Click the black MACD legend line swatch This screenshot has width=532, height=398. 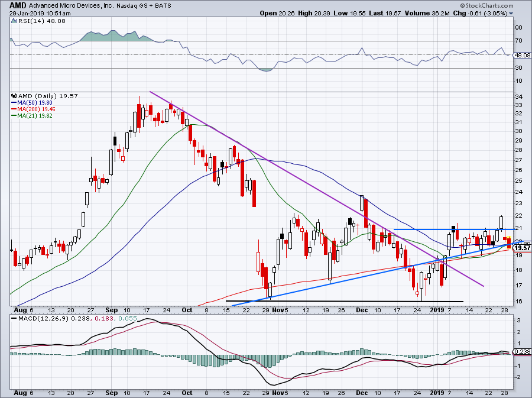pyautogui.click(x=14, y=318)
